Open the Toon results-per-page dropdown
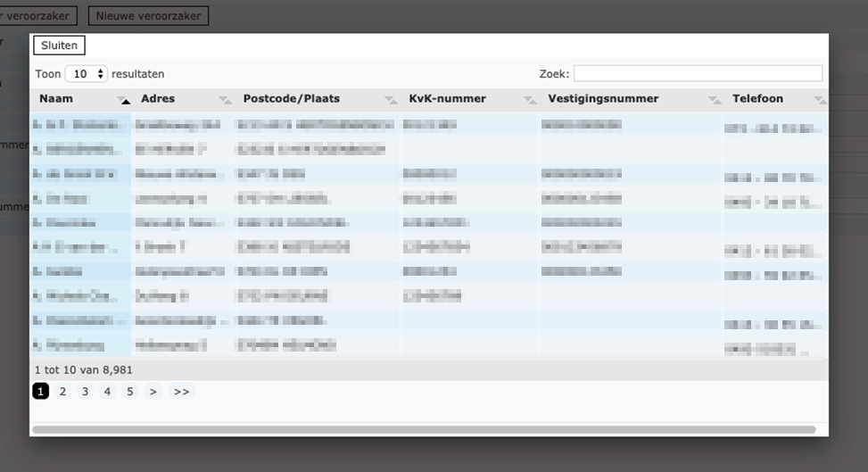Screen dimensions: 868x472 point(87,74)
